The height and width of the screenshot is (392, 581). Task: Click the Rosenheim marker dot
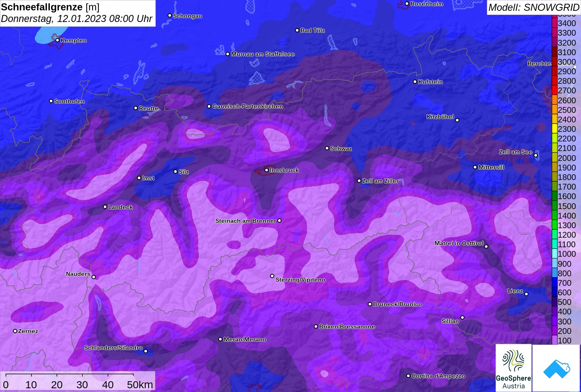[x=407, y=4]
